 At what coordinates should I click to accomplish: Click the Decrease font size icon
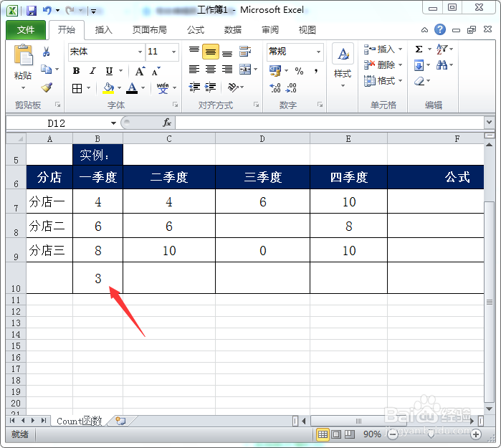coord(156,71)
